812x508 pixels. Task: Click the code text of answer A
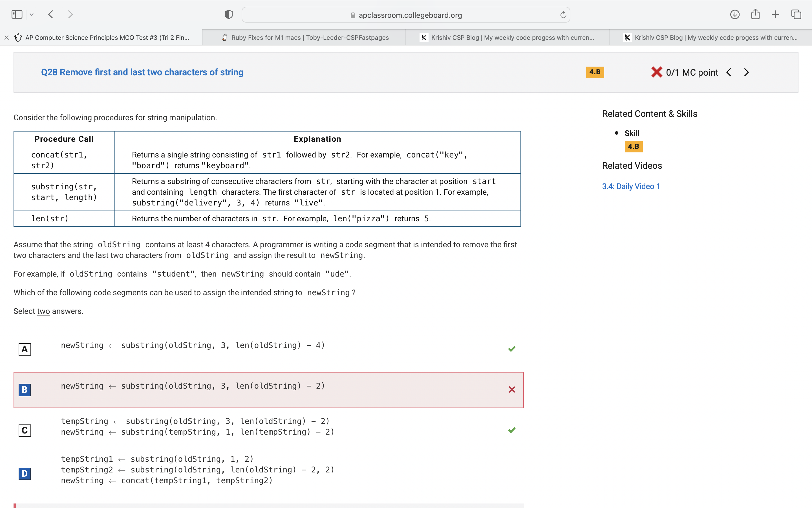tap(193, 345)
